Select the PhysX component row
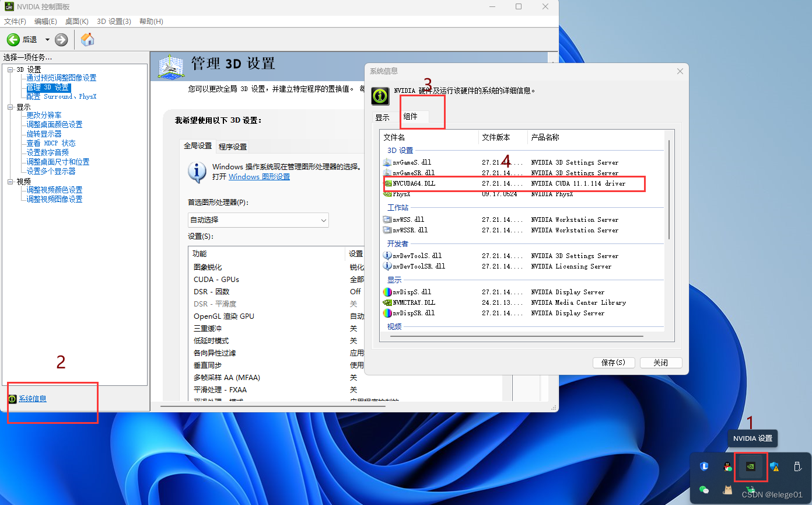 523,194
